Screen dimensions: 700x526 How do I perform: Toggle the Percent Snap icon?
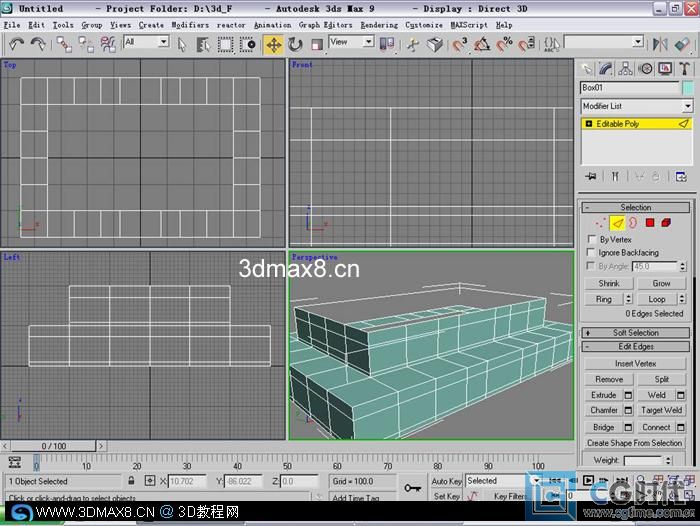(x=504, y=44)
